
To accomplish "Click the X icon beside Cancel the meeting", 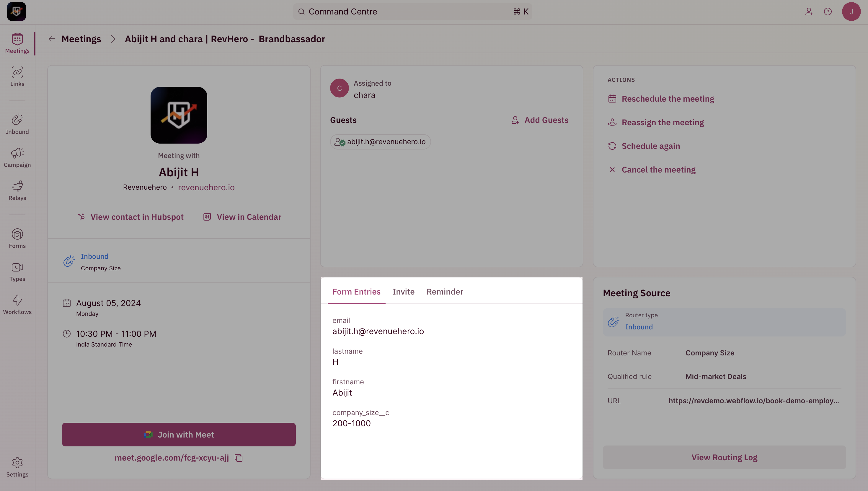I will pos(612,170).
